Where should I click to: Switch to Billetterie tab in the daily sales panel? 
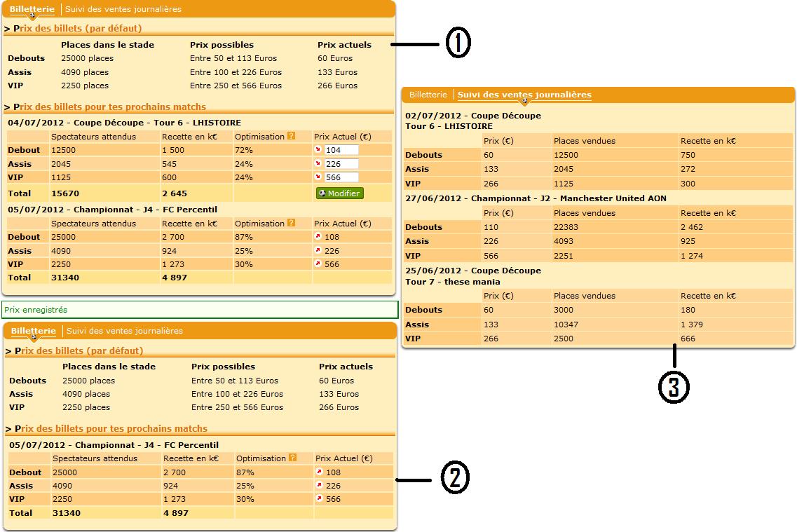(428, 95)
